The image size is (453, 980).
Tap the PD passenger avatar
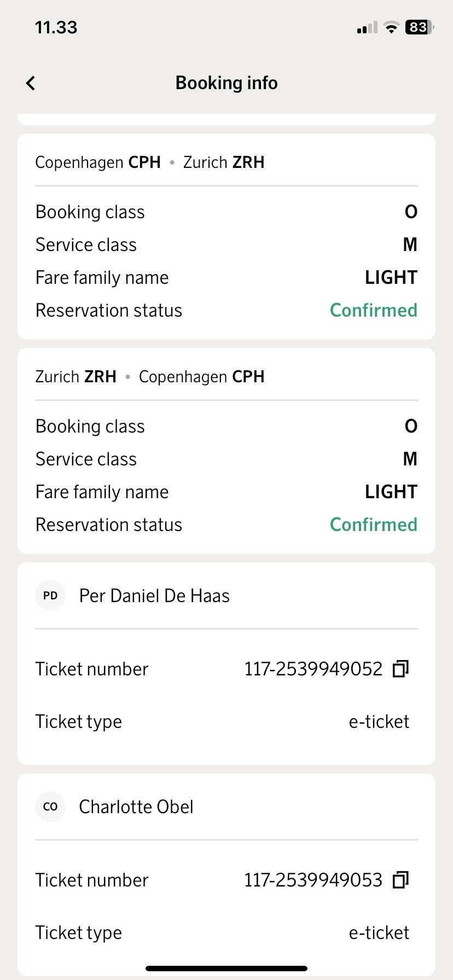[50, 596]
